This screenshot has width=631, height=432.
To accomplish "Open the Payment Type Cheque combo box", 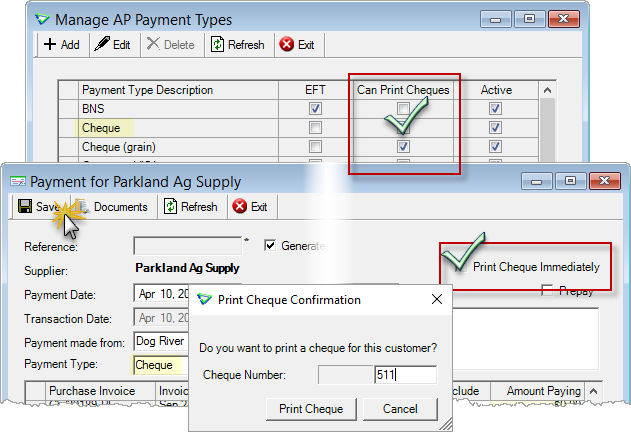I will pos(161,365).
